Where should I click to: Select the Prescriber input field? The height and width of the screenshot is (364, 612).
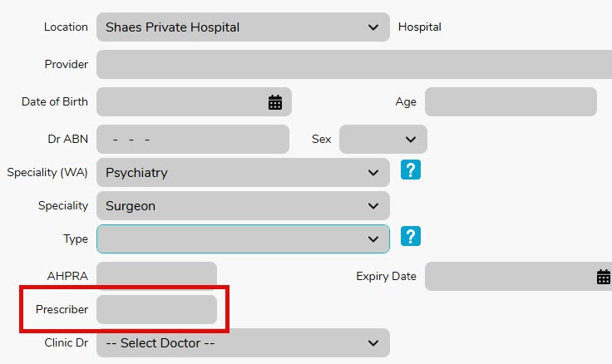point(156,309)
